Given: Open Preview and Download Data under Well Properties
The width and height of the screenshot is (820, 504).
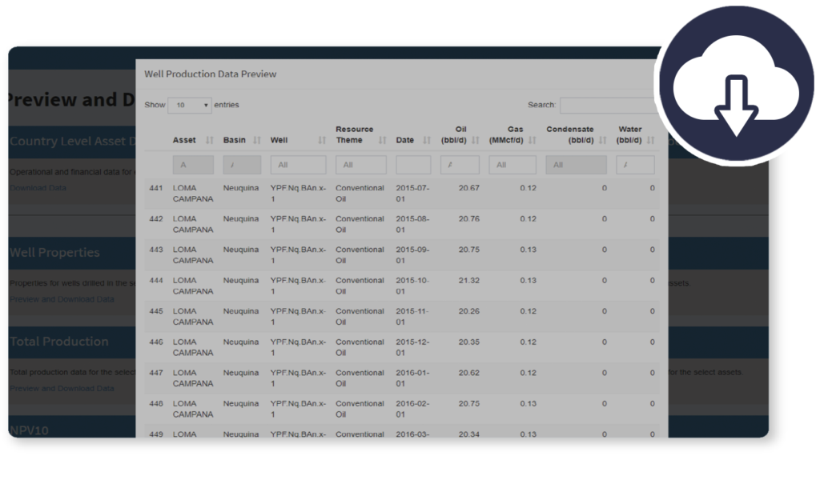Looking at the screenshot, I should (x=62, y=299).
